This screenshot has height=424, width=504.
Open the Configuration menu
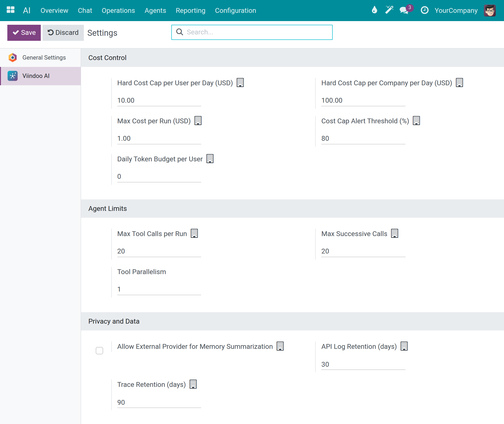point(236,10)
